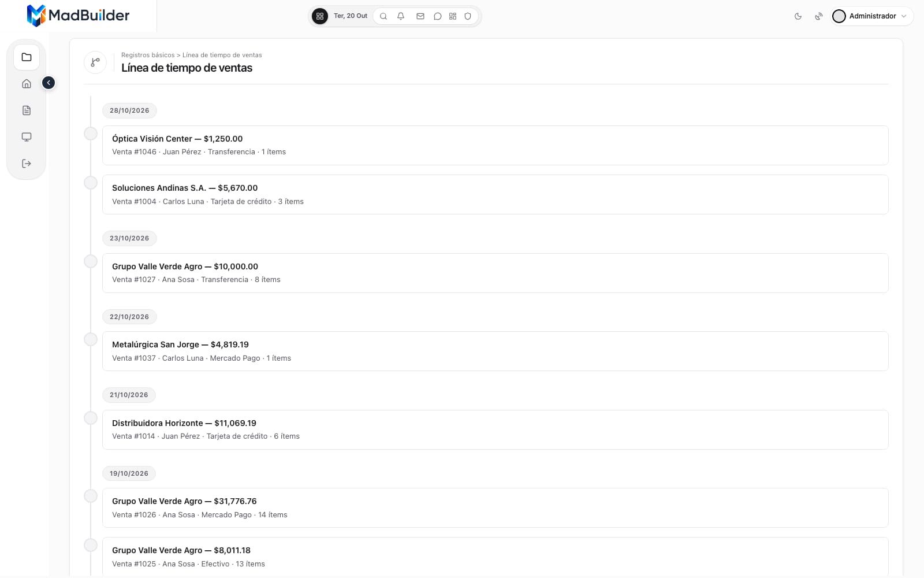Image resolution: width=924 pixels, height=578 pixels.
Task: Open the Metalúrgica San Jorge sale card
Action: (495, 351)
